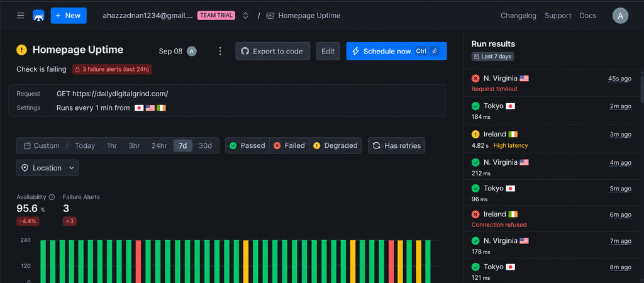Open N. Virginia Request timeout result
The height and width of the screenshot is (283, 644).
(x=552, y=82)
